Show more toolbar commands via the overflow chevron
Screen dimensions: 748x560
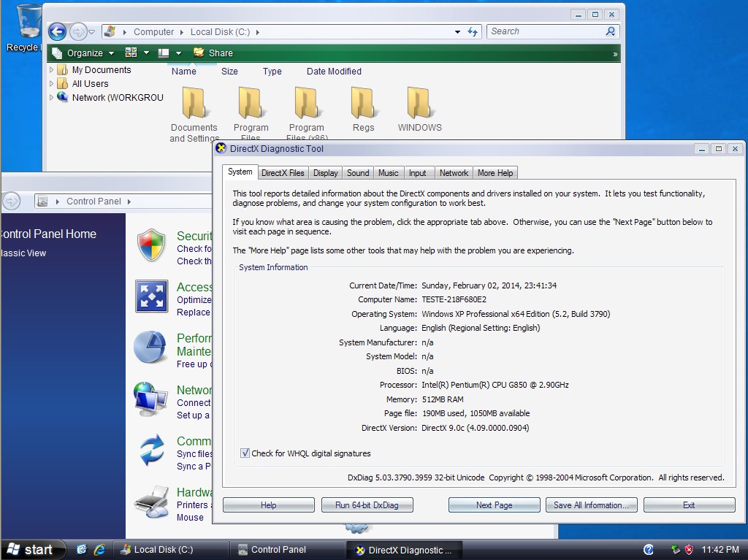pos(615,54)
